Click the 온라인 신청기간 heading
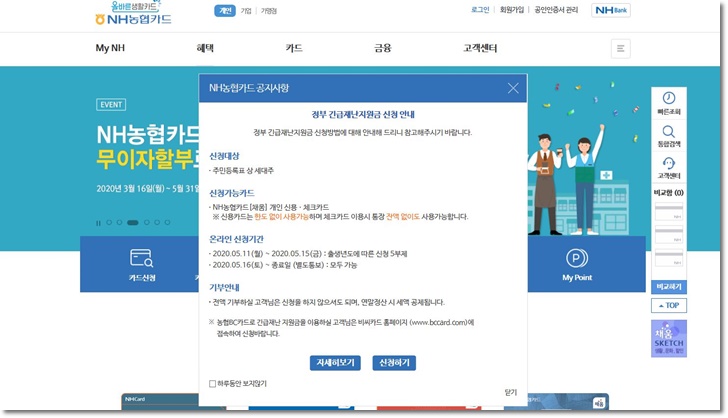 tap(236, 239)
